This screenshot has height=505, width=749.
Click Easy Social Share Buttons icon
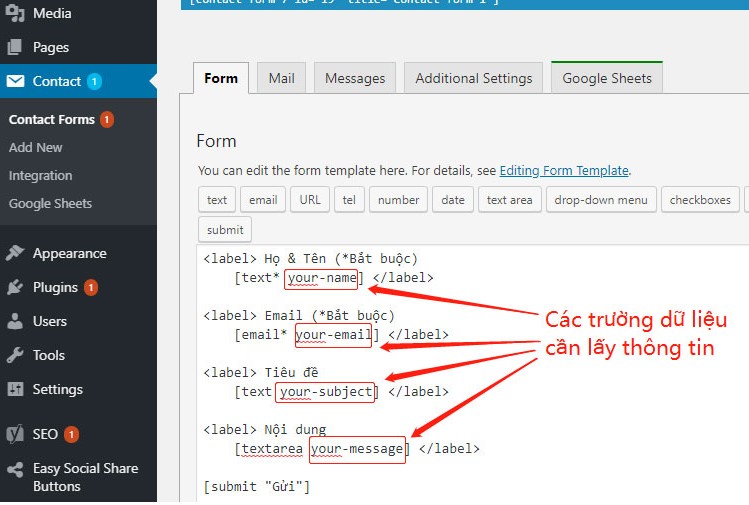pyautogui.click(x=15, y=469)
